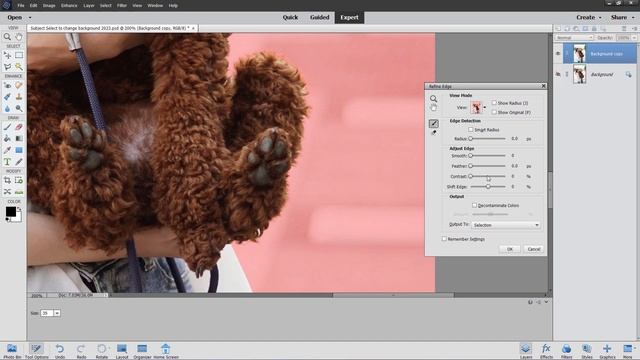Select the Pencil tool
The height and width of the screenshot is (360, 640).
click(x=19, y=162)
